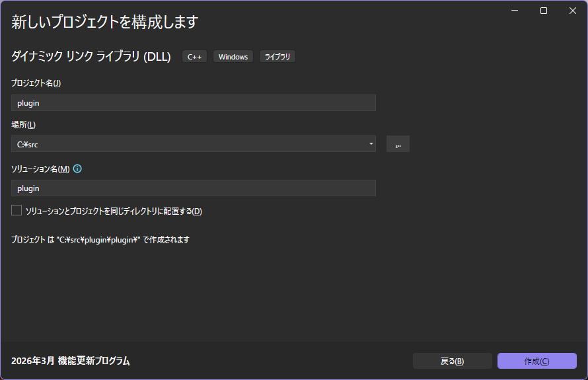
Task: Click the 場所(L) label
Action: (23, 124)
